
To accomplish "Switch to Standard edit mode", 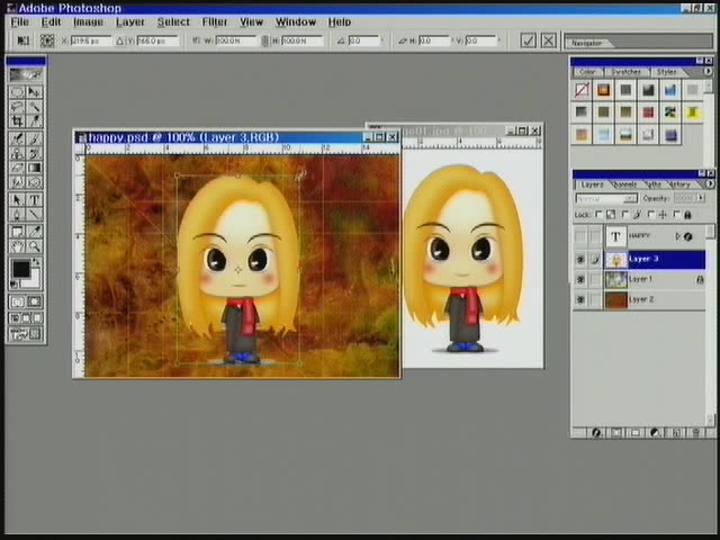I will [18, 302].
